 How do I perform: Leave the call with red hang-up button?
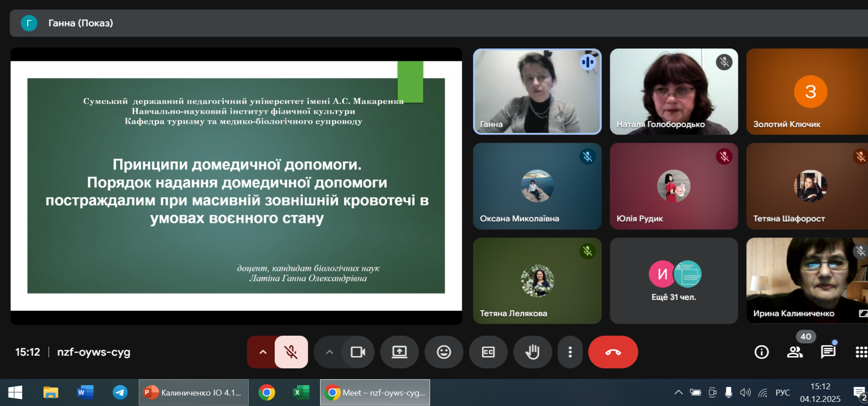[x=613, y=352]
